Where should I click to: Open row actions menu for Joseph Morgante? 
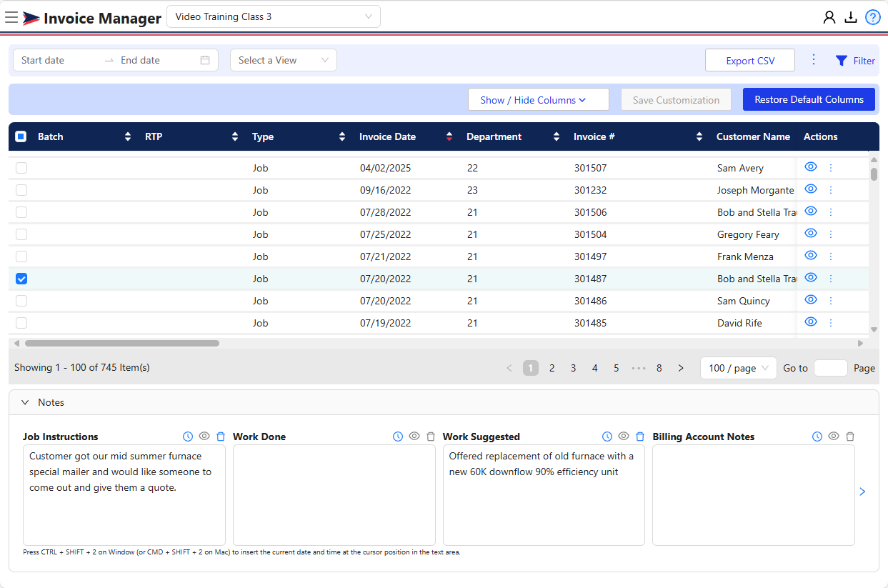pos(831,190)
